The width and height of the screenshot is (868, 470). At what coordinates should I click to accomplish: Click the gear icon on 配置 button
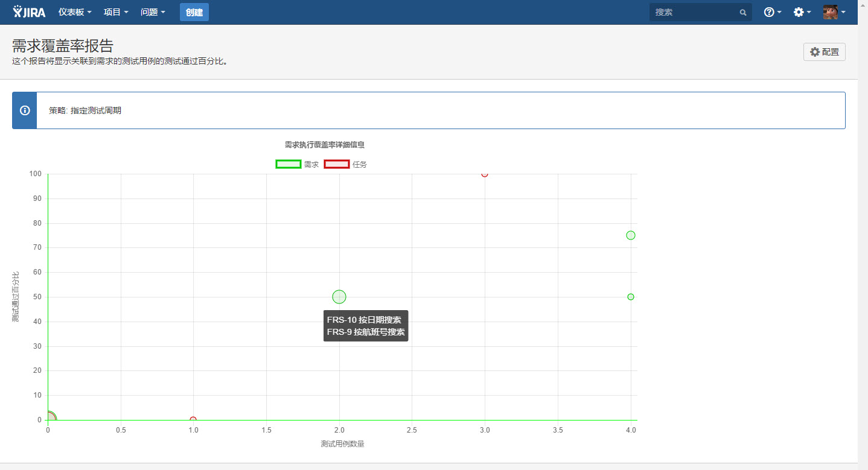(x=815, y=52)
